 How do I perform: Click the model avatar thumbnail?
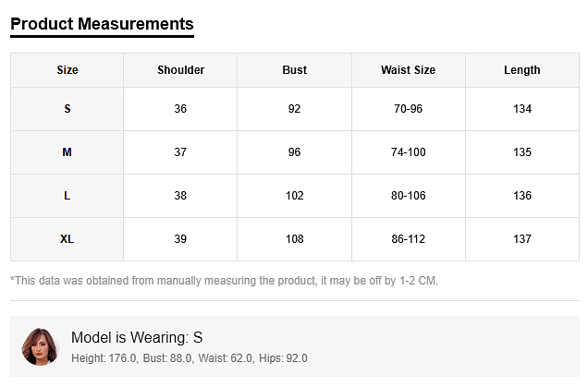[40, 346]
